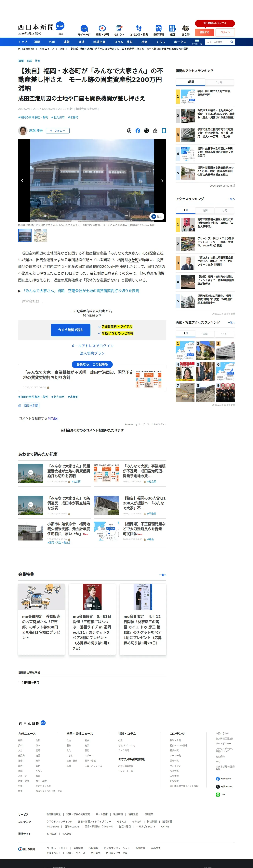Viewport: 253px width, 868px height.
Task: Expand 会員特典 一覧へ link
Action: [x=163, y=575]
